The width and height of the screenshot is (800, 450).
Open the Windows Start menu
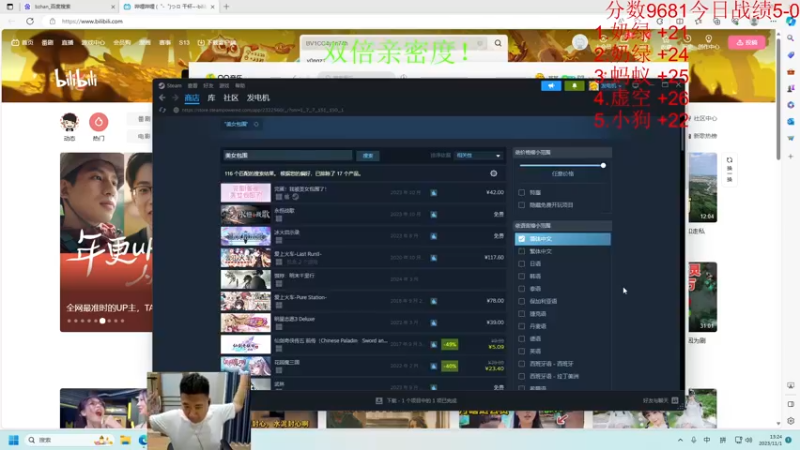[14, 440]
